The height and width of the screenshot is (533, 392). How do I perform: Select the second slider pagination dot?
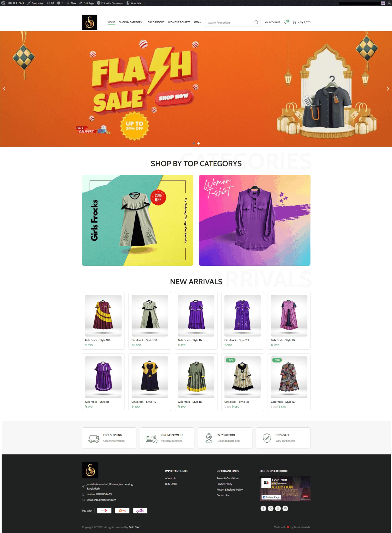(199, 143)
